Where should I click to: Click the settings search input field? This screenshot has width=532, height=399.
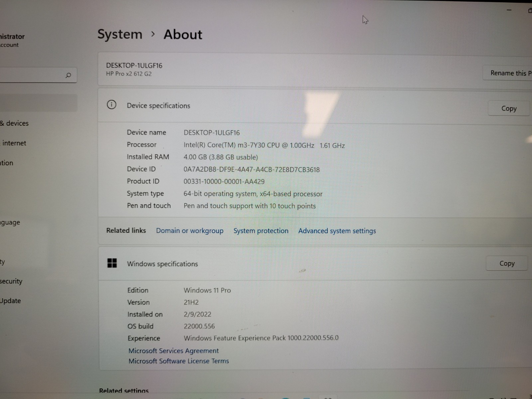point(38,75)
